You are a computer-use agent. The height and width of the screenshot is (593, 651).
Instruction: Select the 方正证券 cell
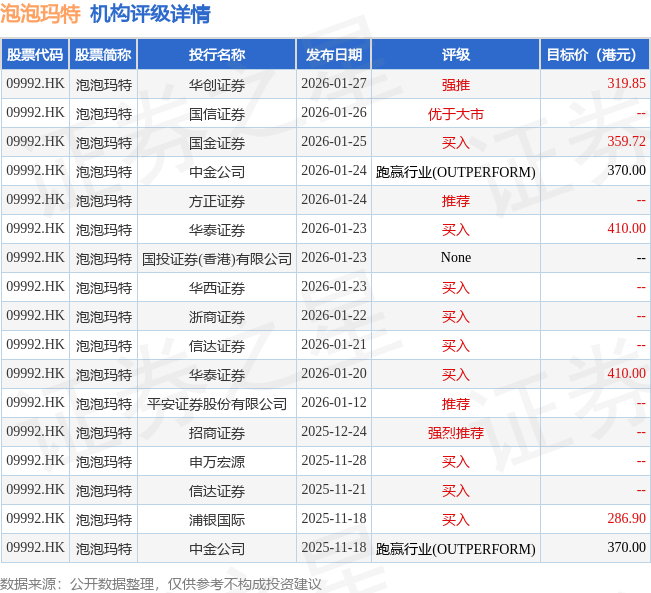(x=217, y=201)
